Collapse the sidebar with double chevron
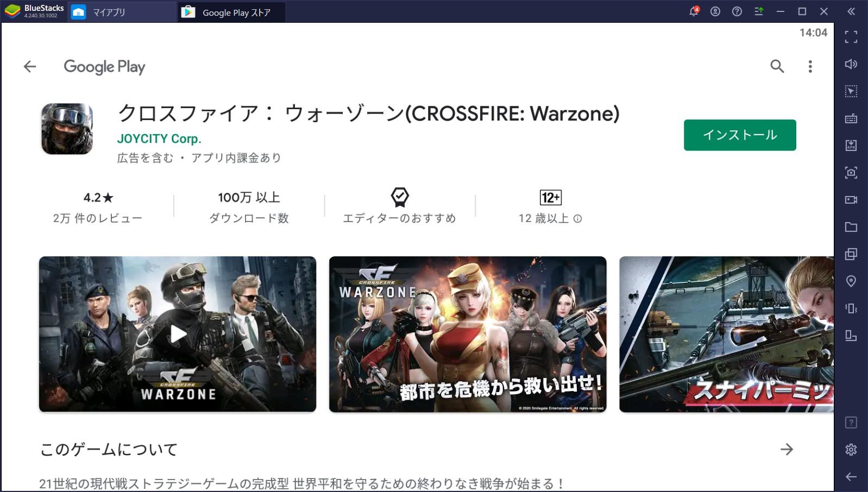Image resolution: width=868 pixels, height=492 pixels. click(x=851, y=11)
